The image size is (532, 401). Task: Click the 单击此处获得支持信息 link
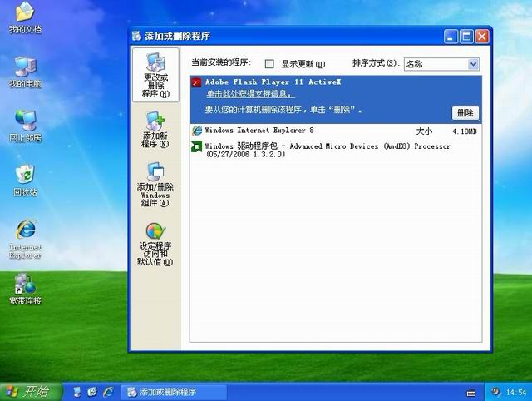(x=250, y=94)
